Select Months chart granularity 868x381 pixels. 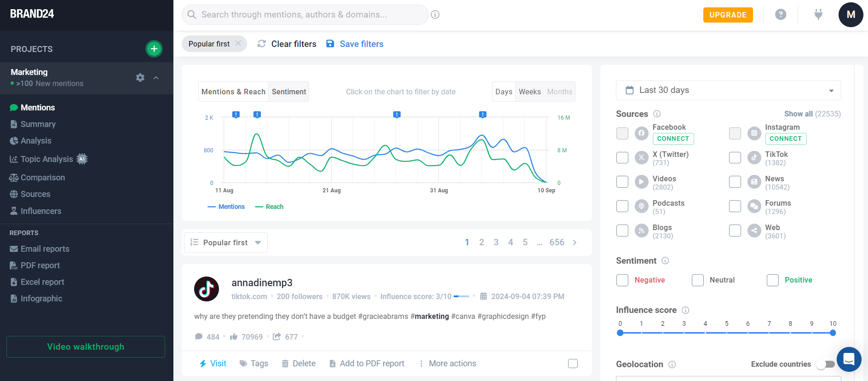tap(559, 92)
